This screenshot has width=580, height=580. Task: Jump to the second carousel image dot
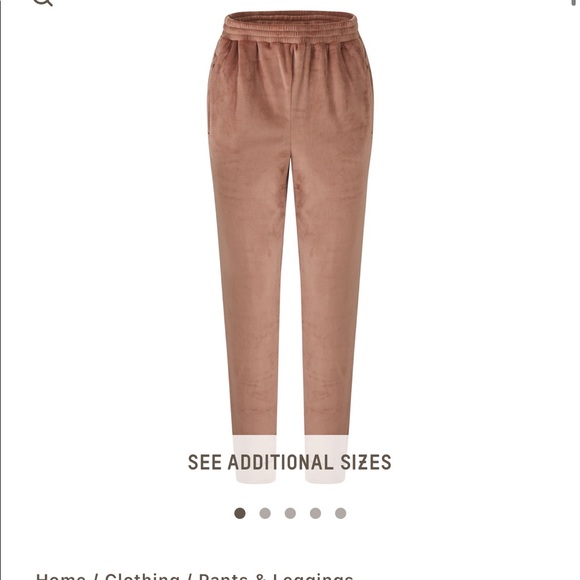(x=265, y=513)
